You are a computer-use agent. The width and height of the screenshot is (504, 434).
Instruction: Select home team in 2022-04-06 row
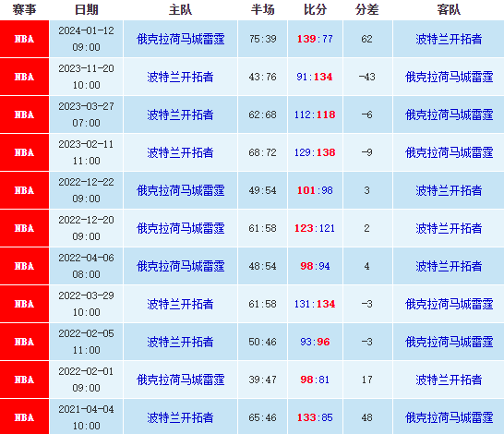click(180, 266)
